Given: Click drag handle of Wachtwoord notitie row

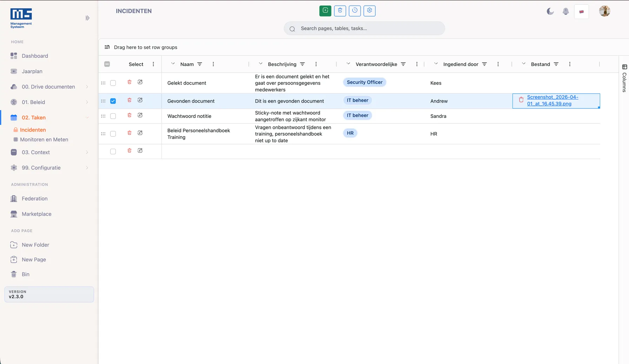Looking at the screenshot, I should click(103, 116).
